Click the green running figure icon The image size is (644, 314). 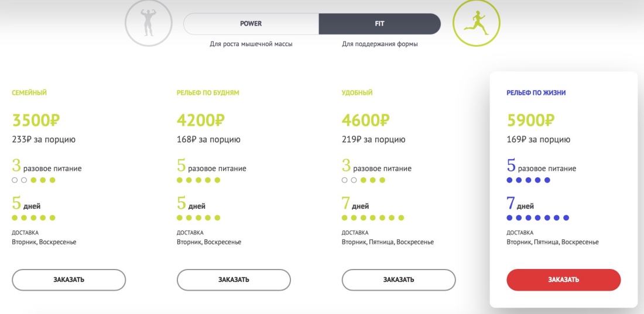point(477,23)
